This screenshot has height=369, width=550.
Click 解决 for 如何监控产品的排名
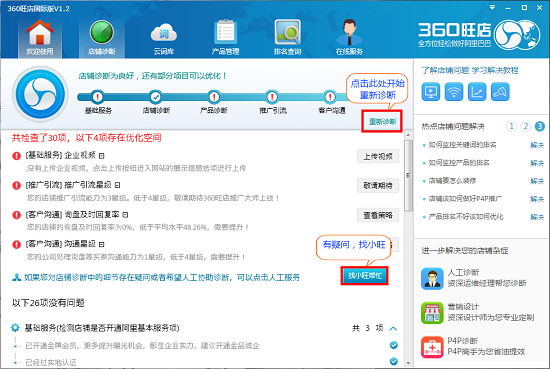pos(537,163)
